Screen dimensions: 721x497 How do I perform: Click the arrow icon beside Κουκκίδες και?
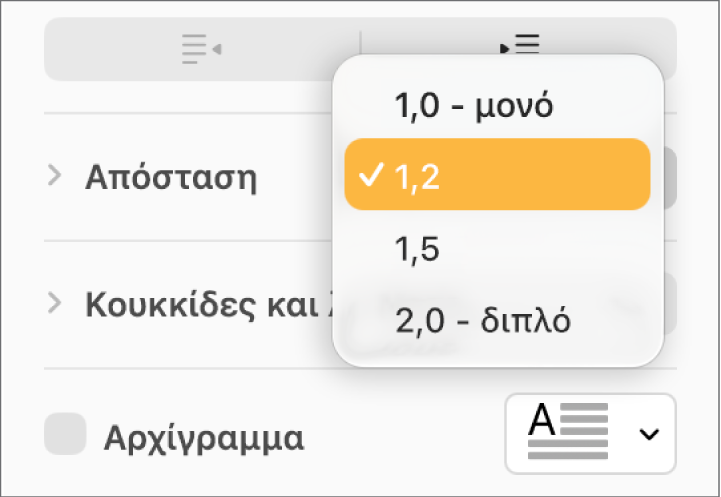click(55, 304)
